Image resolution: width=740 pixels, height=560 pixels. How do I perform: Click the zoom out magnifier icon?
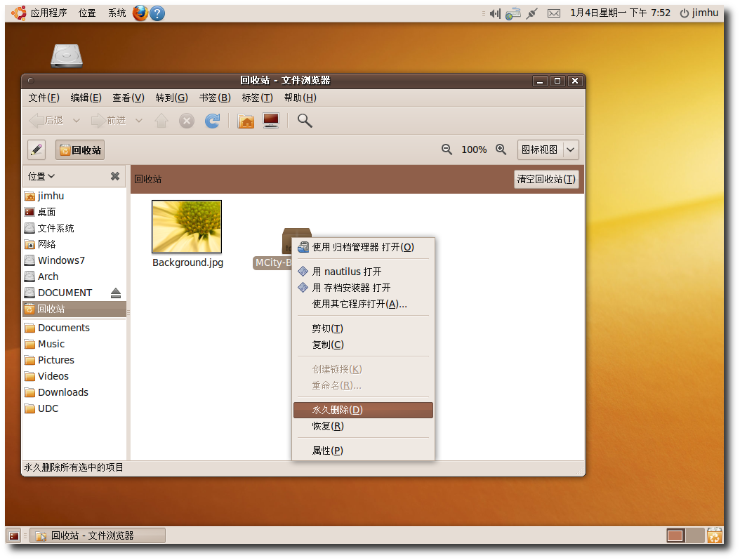447,149
